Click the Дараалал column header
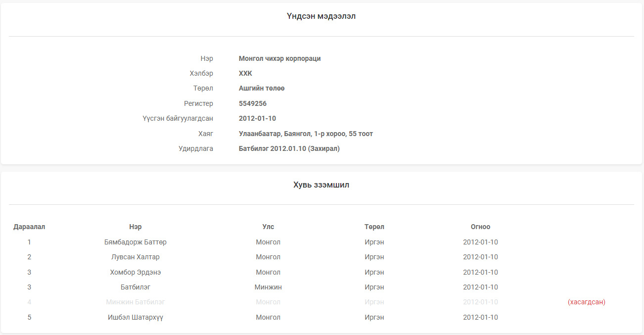 [x=29, y=227]
